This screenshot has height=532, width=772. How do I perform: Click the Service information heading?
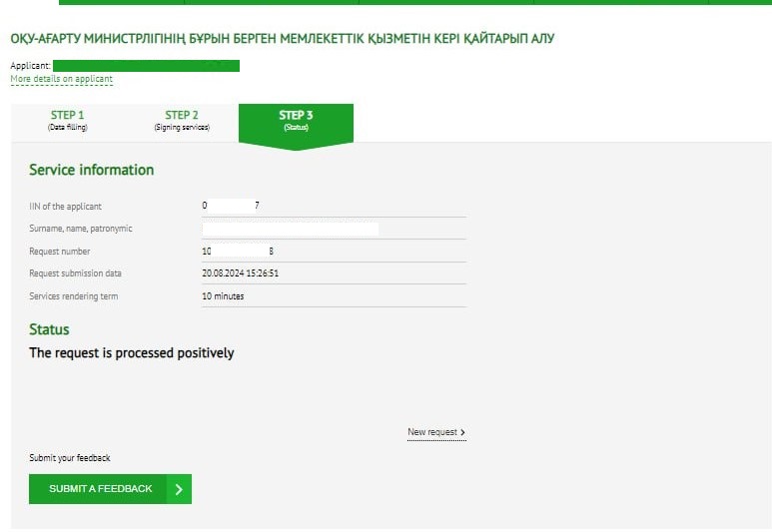coord(92,170)
